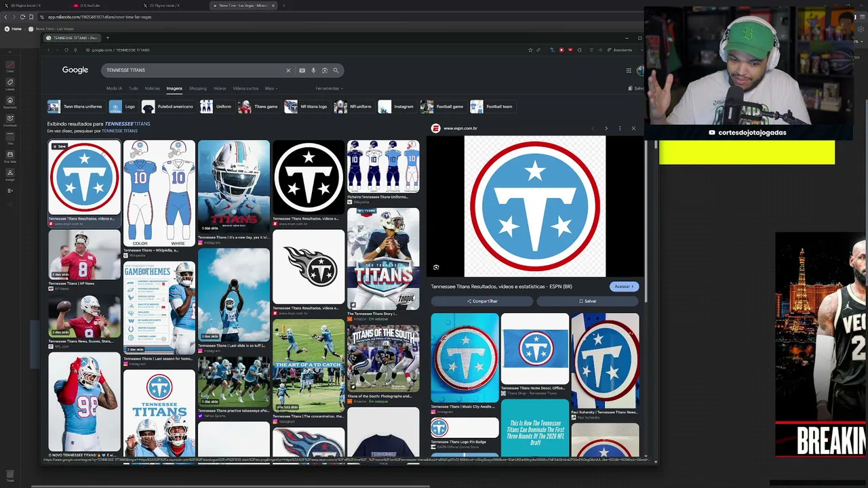Click inside the Google search text field
The height and width of the screenshot is (488, 868).
tap(193, 70)
